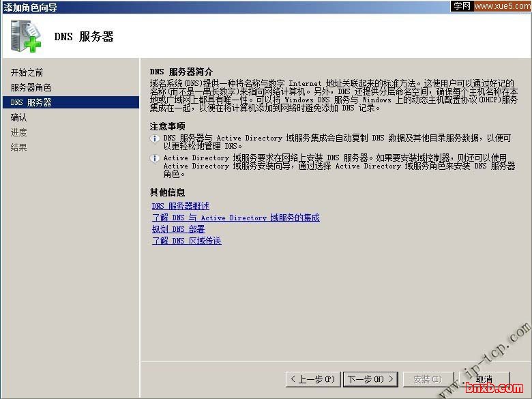Click the DNS server role wizard icon
Image resolution: width=532 pixels, height=399 pixels.
26,36
